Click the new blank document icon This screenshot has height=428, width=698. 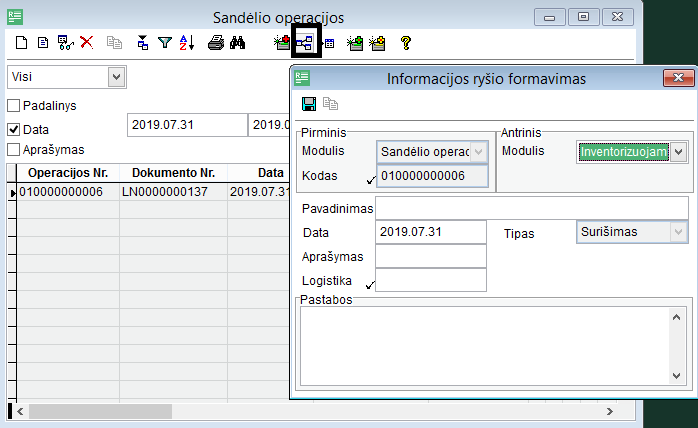coord(23,43)
